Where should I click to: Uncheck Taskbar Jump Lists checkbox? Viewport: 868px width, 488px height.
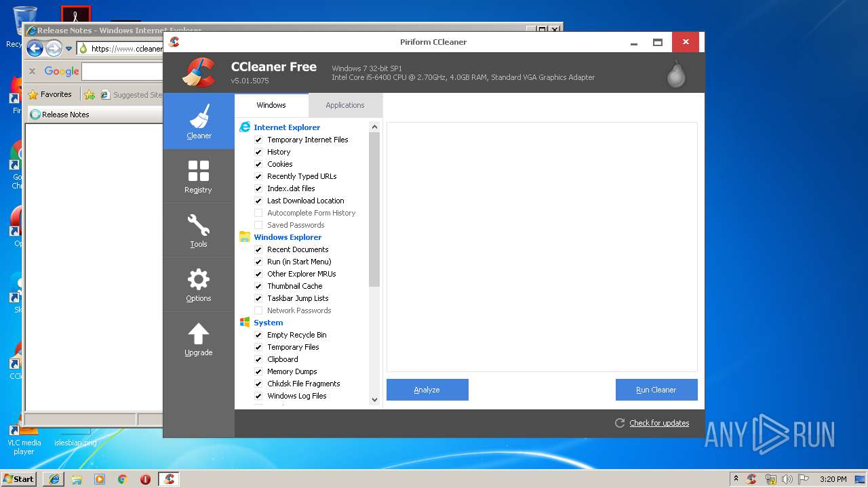pos(258,298)
